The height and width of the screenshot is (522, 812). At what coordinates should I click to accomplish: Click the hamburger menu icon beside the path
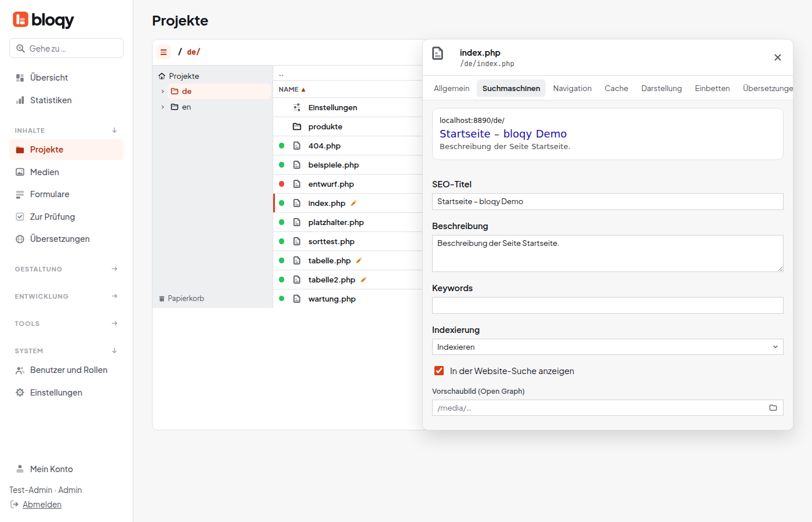(164, 52)
